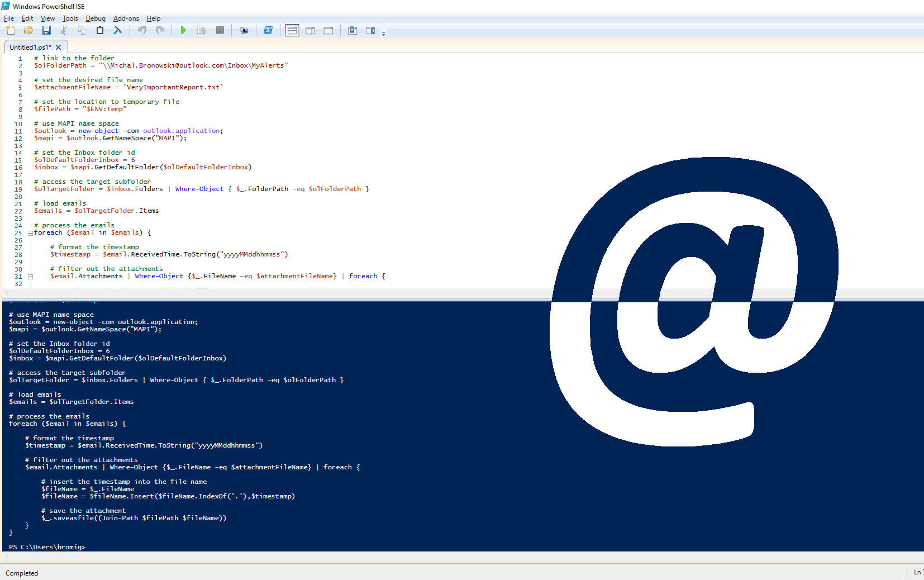Open a script file with folder icon
Screen dimensions: 924x580
pyautogui.click(x=28, y=30)
